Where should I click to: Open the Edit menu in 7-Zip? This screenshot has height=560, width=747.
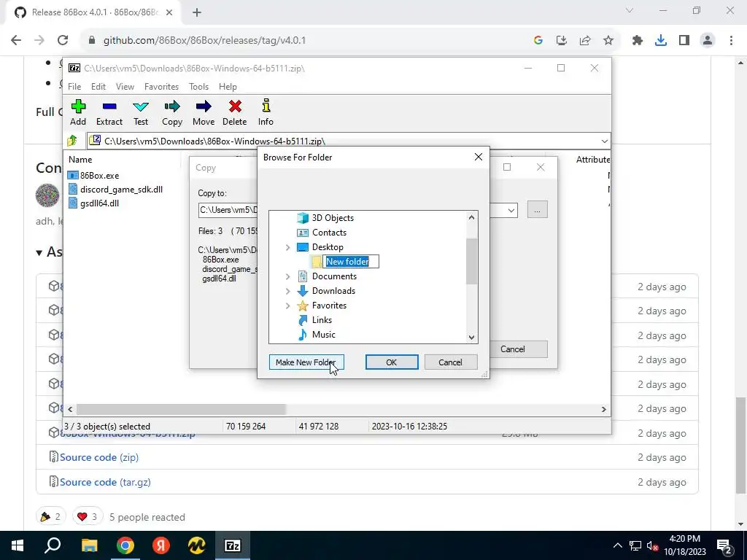[x=98, y=87]
